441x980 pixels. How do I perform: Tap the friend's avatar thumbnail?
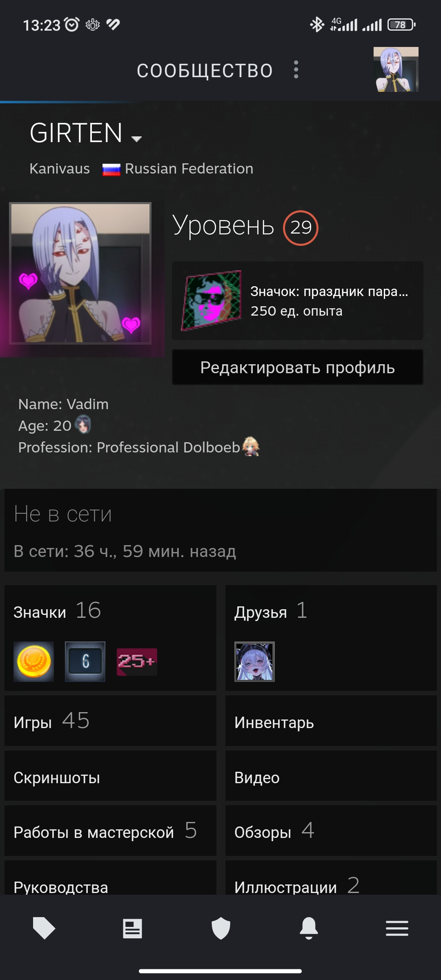(x=254, y=661)
